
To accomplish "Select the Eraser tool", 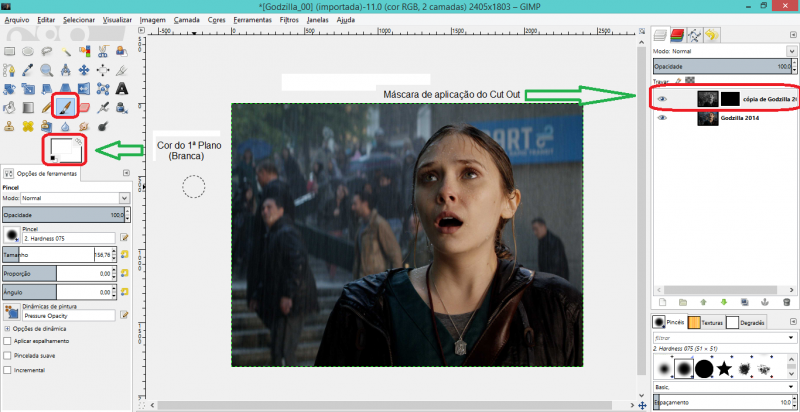I will (x=83, y=106).
